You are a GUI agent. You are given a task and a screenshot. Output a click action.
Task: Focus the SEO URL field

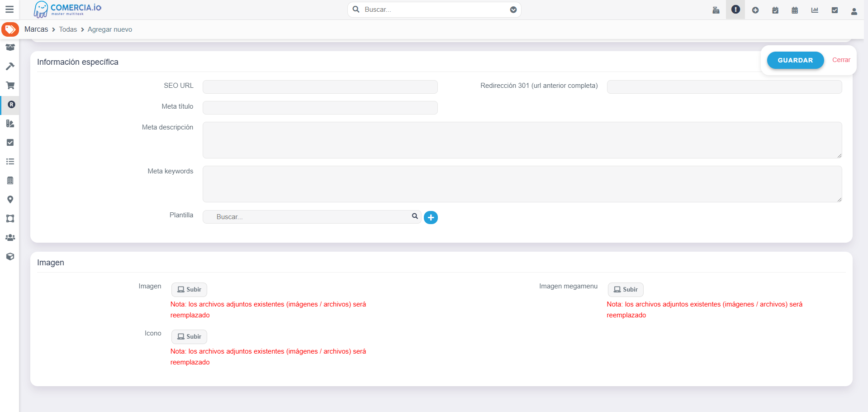click(x=320, y=87)
